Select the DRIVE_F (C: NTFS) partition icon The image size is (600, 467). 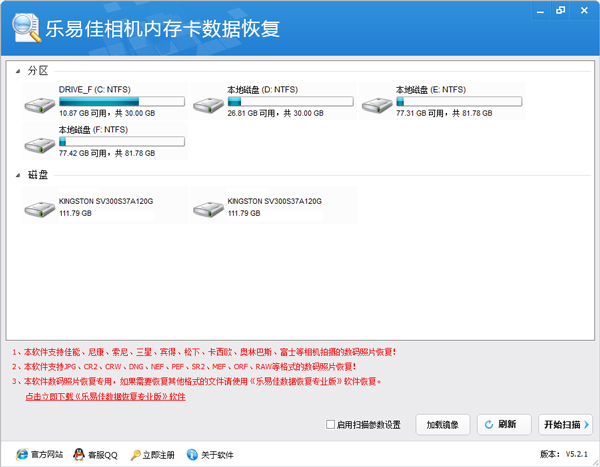coord(40,103)
